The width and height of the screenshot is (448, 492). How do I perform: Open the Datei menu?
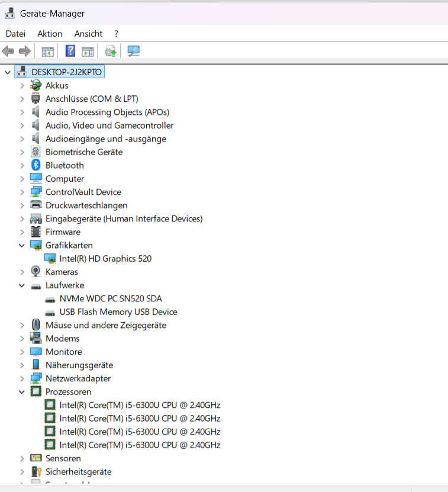15,34
